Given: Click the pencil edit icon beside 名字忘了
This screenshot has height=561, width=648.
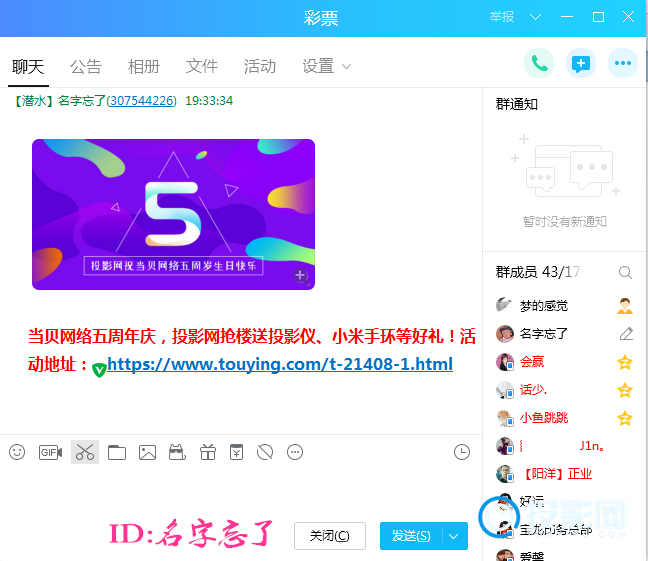Looking at the screenshot, I should (626, 334).
